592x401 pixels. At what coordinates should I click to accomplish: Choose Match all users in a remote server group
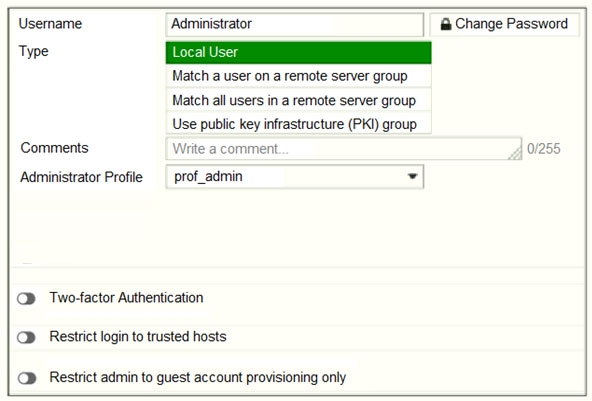pyautogui.click(x=298, y=100)
